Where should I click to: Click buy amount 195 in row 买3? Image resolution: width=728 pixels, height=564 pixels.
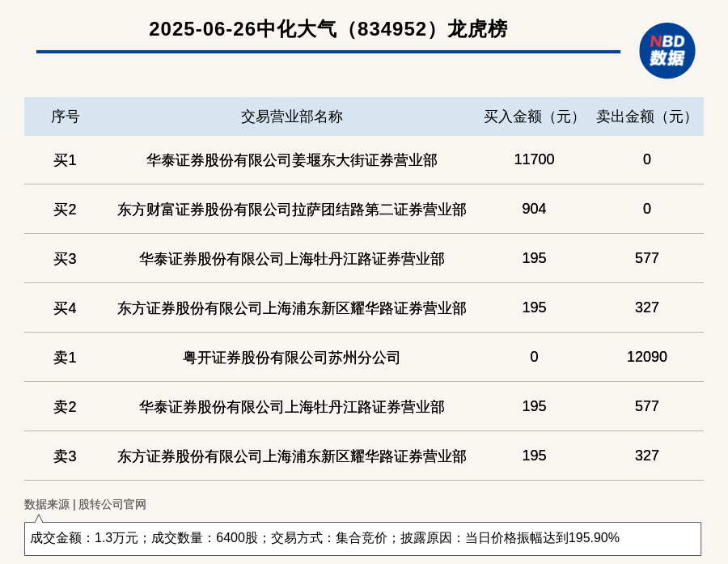[x=534, y=258]
